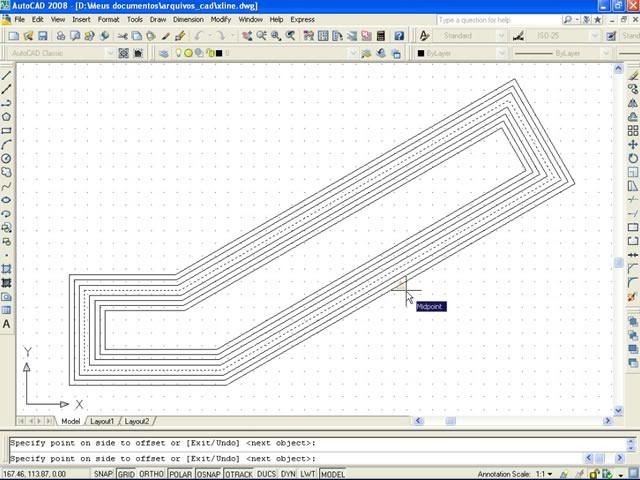Select the Polygon draw tool
Image resolution: width=640 pixels, height=480 pixels.
click(x=6, y=117)
